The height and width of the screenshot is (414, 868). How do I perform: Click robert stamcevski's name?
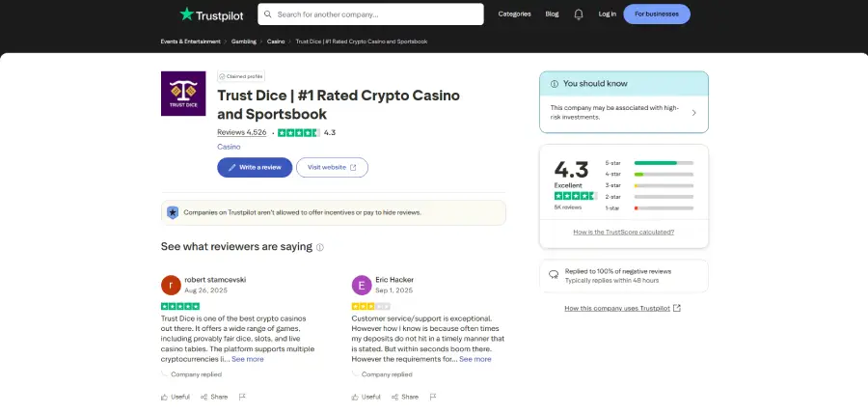pos(215,280)
